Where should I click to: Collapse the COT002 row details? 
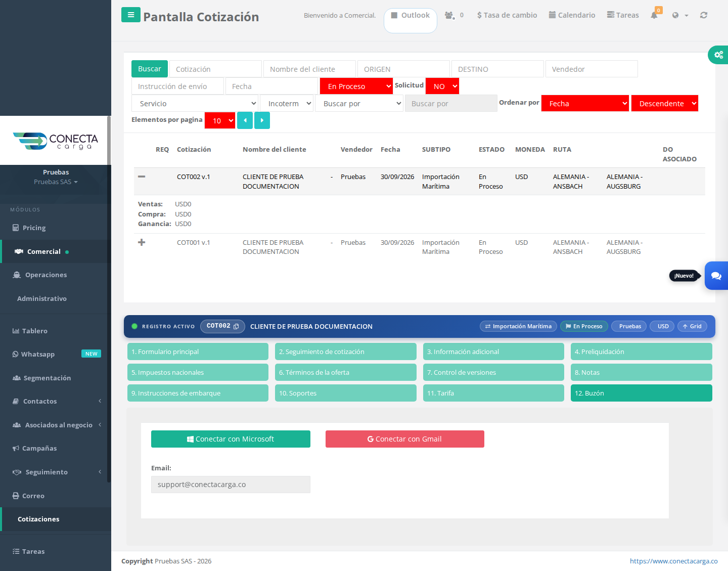click(x=142, y=177)
